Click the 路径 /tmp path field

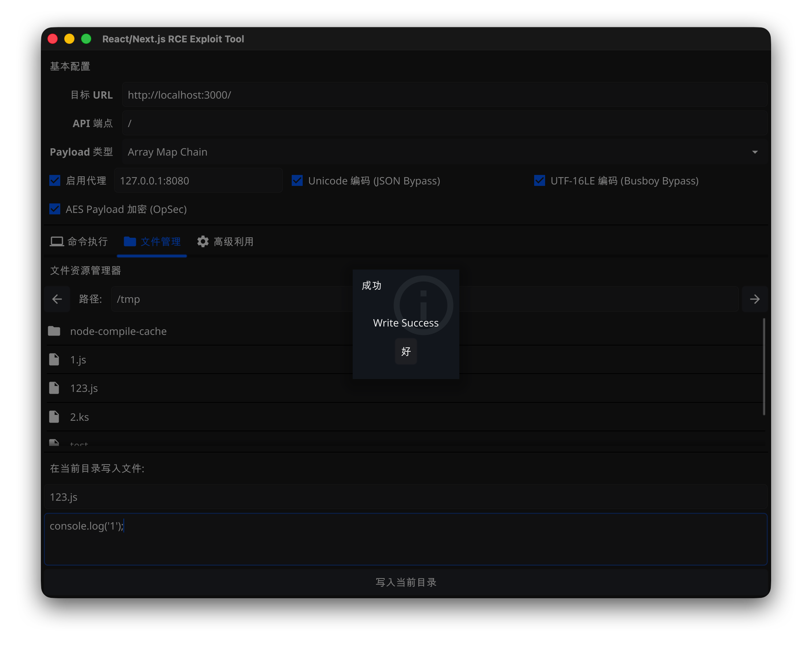pos(425,299)
